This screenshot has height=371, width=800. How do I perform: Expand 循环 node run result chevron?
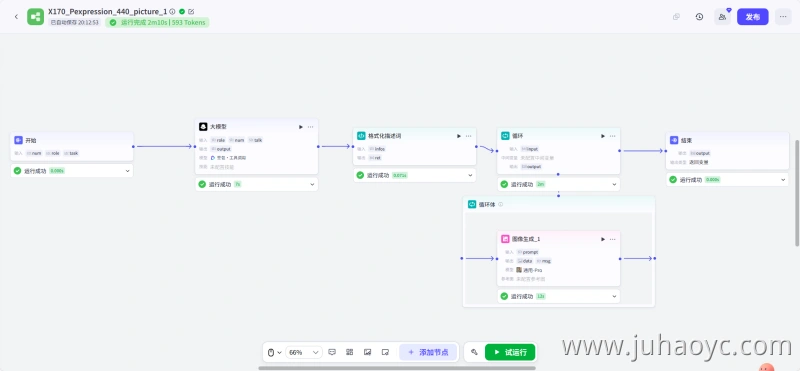pyautogui.click(x=614, y=184)
